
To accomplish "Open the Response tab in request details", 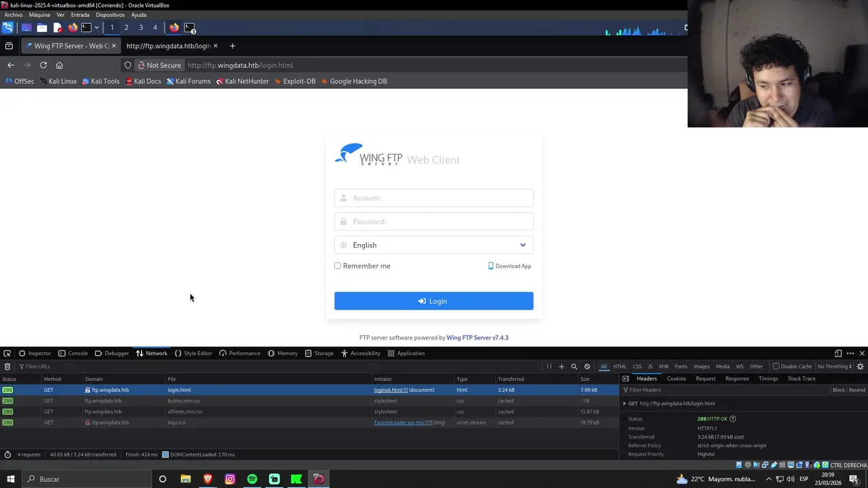I will point(736,379).
